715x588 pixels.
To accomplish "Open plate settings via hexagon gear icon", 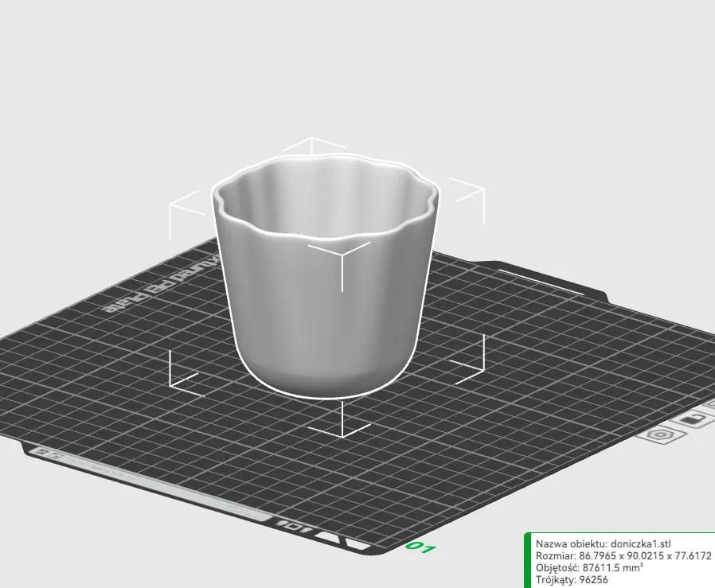I will [x=660, y=435].
